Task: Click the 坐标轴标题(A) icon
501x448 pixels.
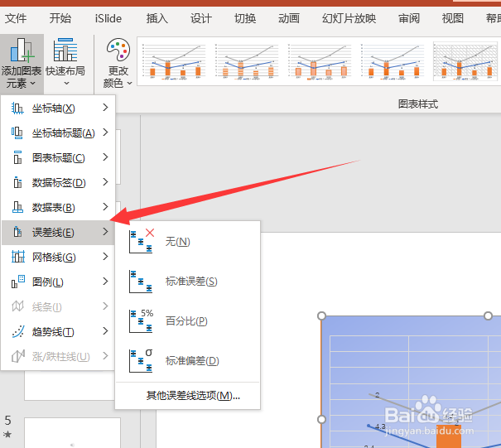Action: [17, 133]
